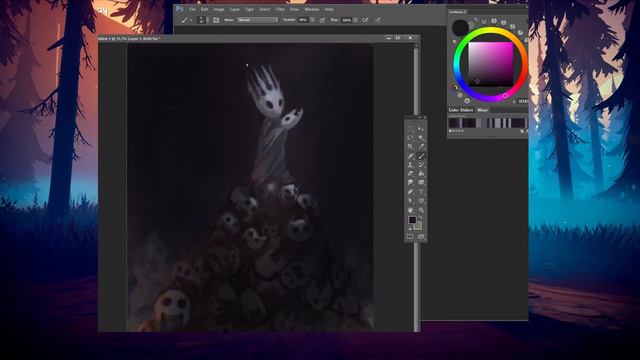Viewport: 640px width, 360px height.
Task: Switch to the Mixer tab
Action: click(482, 110)
